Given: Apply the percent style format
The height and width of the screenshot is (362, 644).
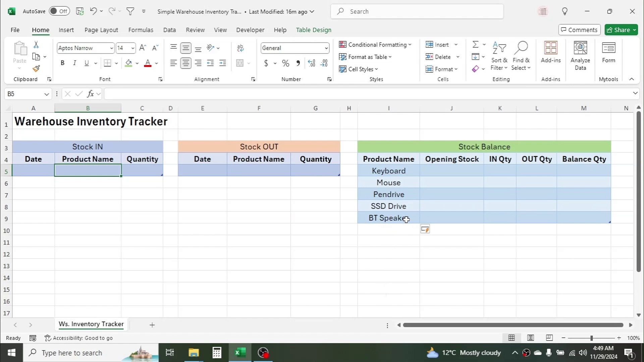Looking at the screenshot, I should pos(285,63).
